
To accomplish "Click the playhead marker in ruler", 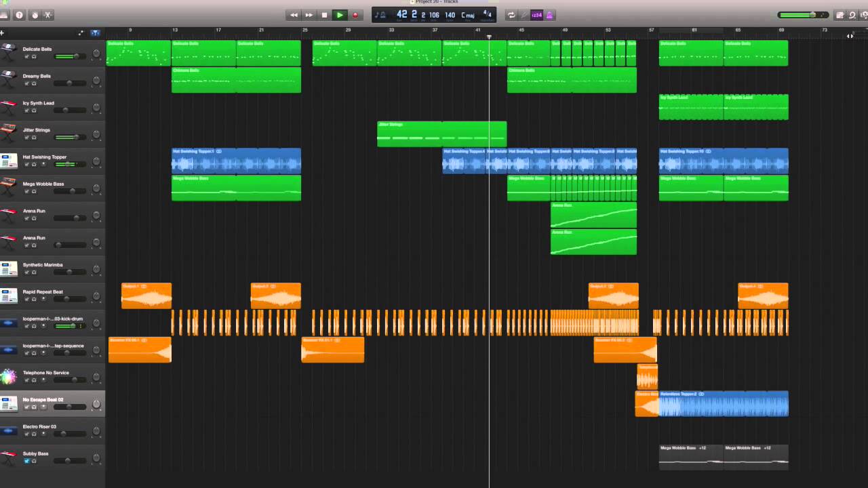I will (489, 37).
